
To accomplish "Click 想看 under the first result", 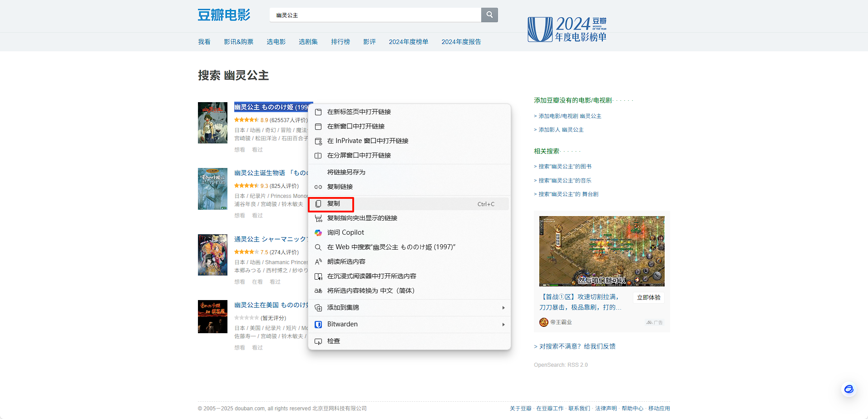I will 240,150.
